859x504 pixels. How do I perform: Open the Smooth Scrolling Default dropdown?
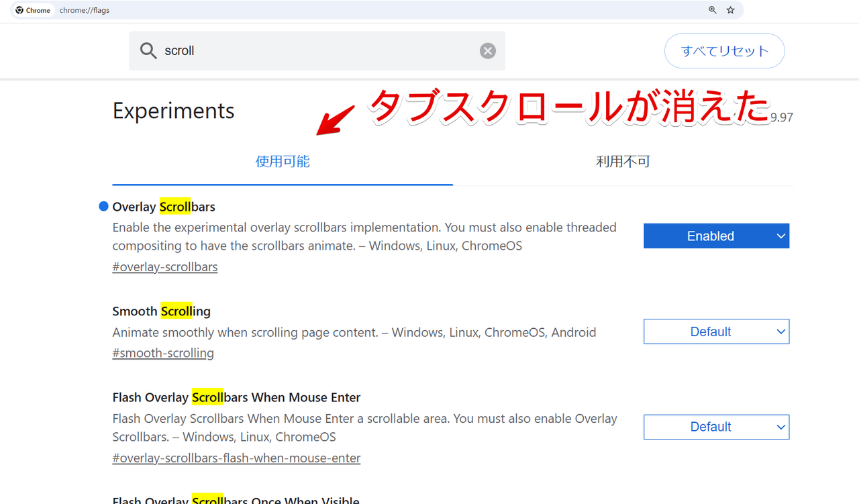click(x=716, y=332)
